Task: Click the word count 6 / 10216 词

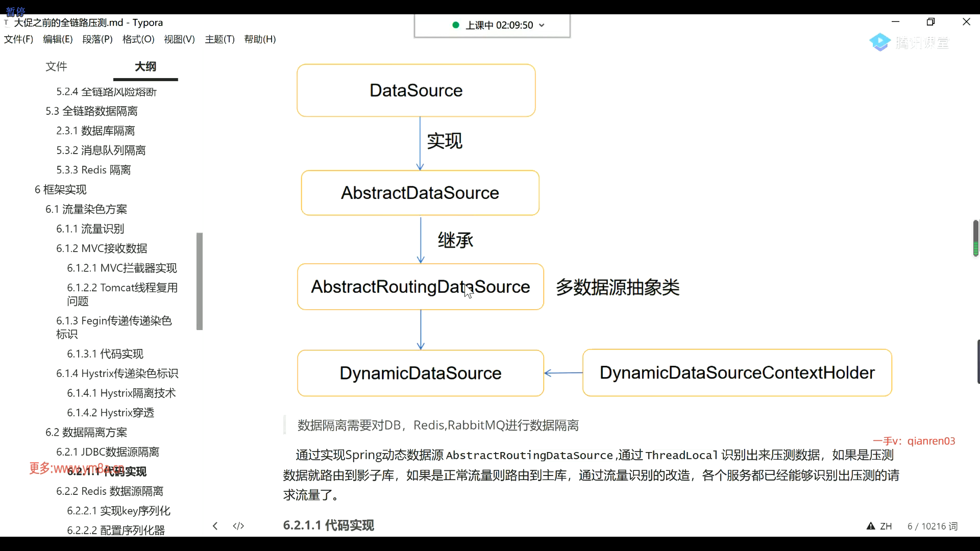Action: pyautogui.click(x=932, y=526)
